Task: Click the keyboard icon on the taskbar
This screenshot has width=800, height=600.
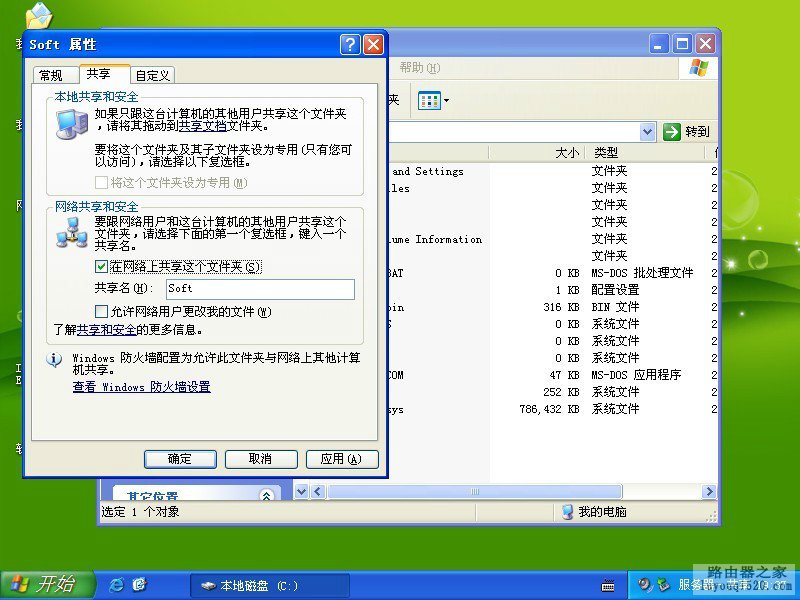Action: pyautogui.click(x=608, y=586)
